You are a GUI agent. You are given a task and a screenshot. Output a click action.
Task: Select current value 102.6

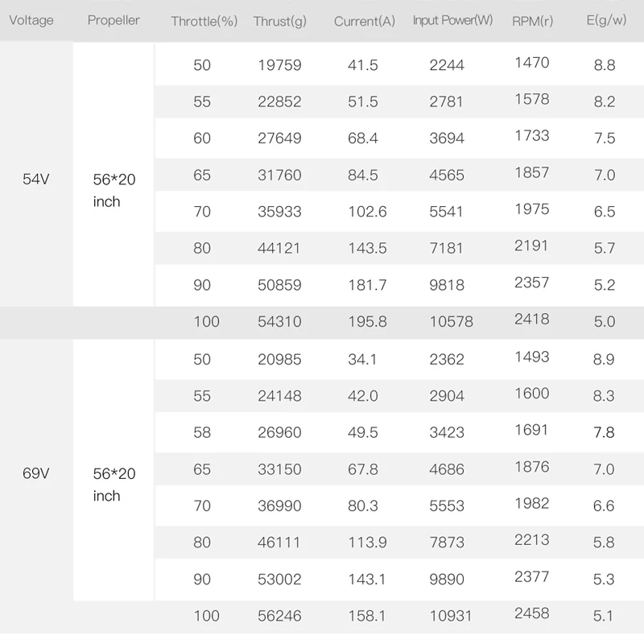coord(367,211)
